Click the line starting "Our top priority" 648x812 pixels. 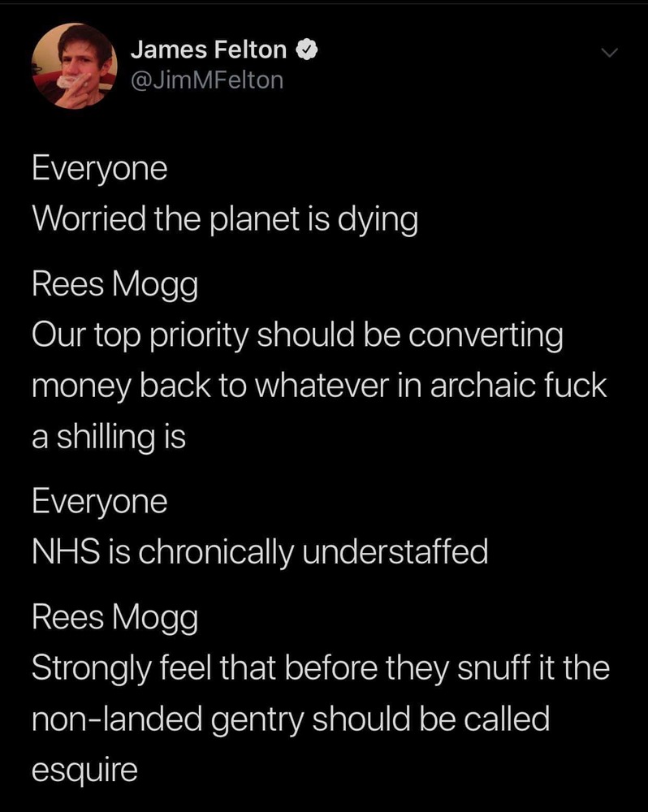click(297, 337)
